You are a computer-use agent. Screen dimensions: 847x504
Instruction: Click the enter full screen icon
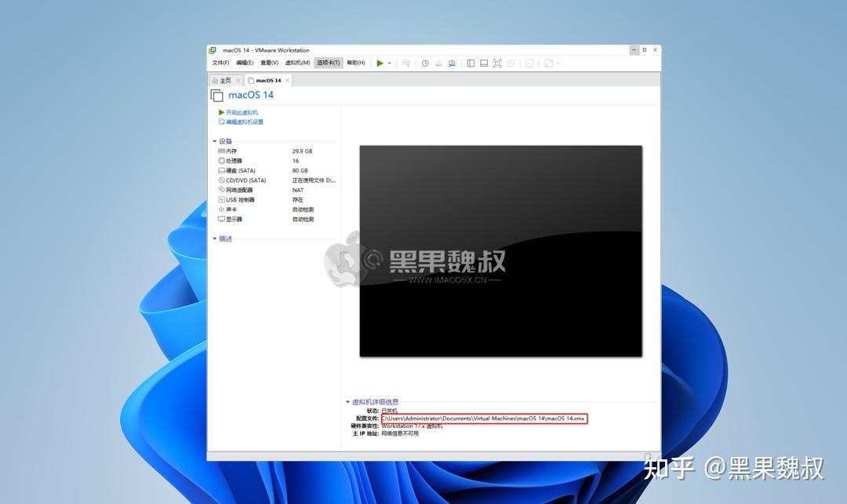pyautogui.click(x=499, y=63)
